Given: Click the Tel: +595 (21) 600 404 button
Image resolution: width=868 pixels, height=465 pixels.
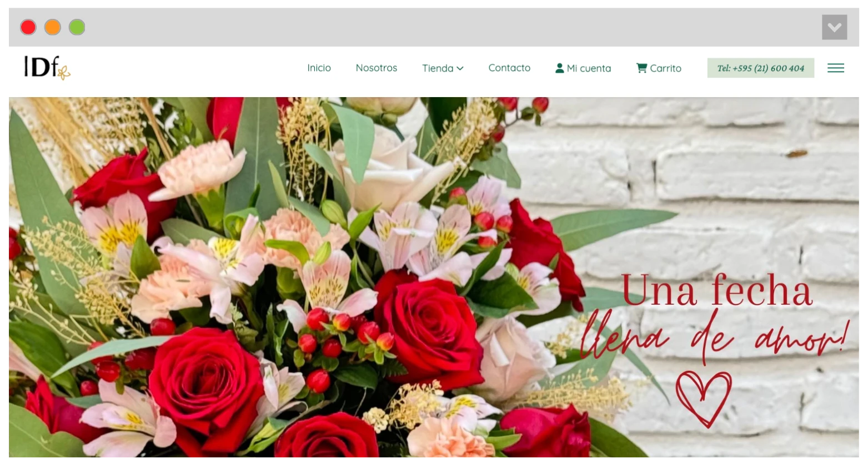Looking at the screenshot, I should click(x=760, y=68).
